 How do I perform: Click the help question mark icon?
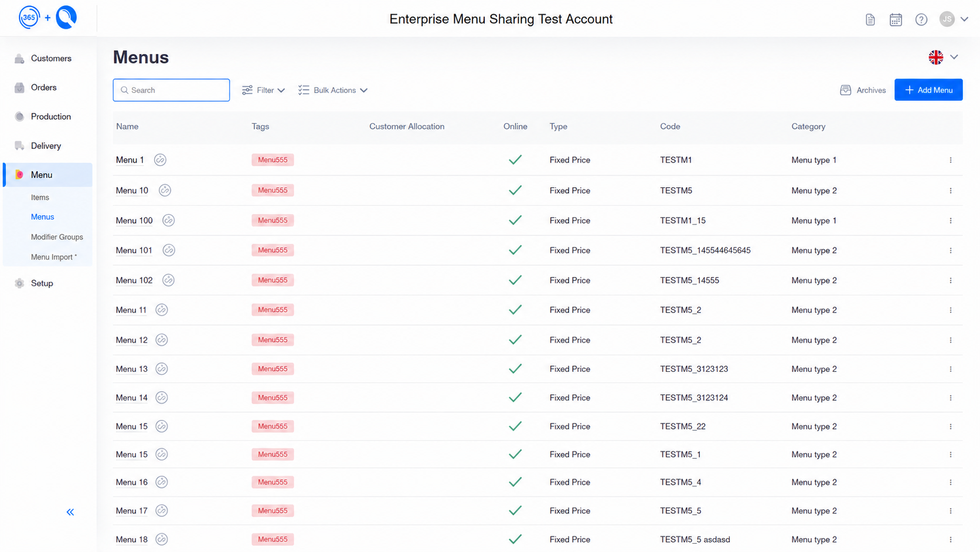tap(921, 20)
